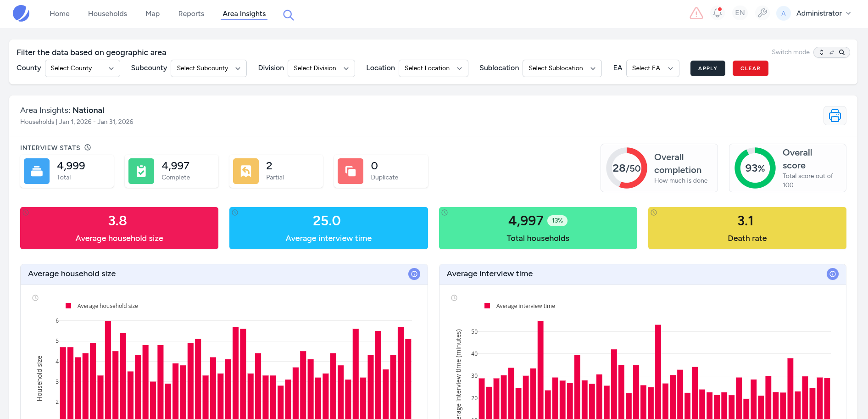The width and height of the screenshot is (868, 419).
Task: Open the notifications bell
Action: 718,13
